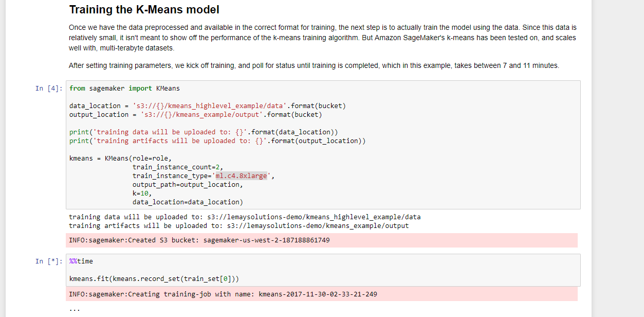
Task: Click the highlighted ml.c4.8xlarge string
Action: [x=241, y=176]
